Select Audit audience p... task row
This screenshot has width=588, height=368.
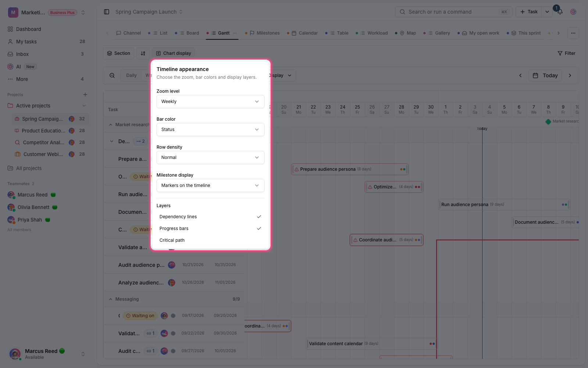coord(173,265)
